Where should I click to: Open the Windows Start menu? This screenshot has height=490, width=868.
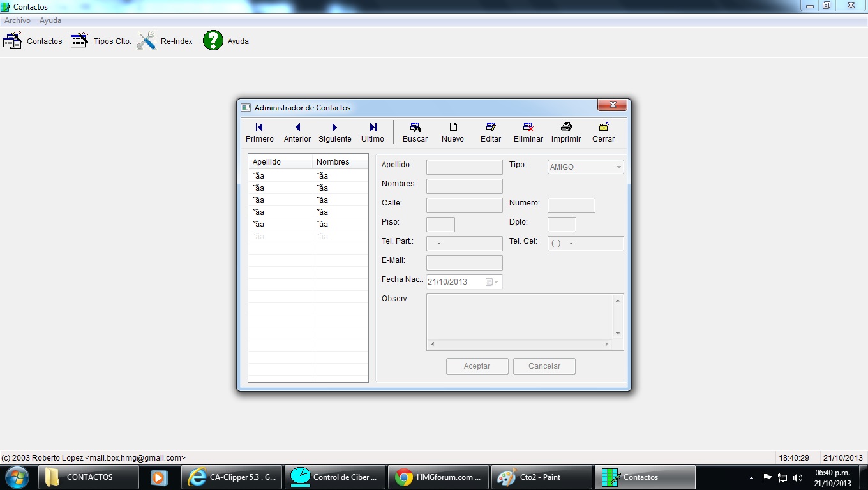pos(17,477)
